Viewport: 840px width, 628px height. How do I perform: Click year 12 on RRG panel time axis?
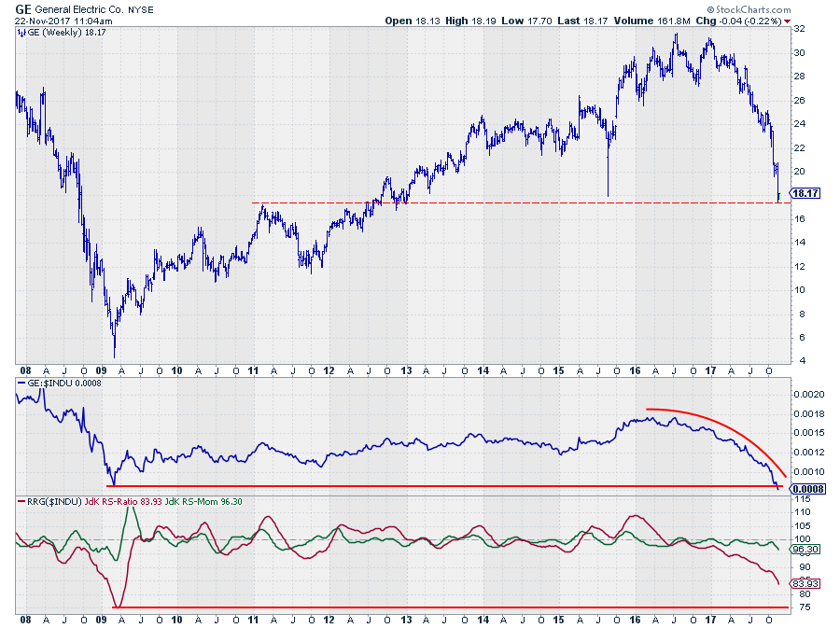point(329,620)
